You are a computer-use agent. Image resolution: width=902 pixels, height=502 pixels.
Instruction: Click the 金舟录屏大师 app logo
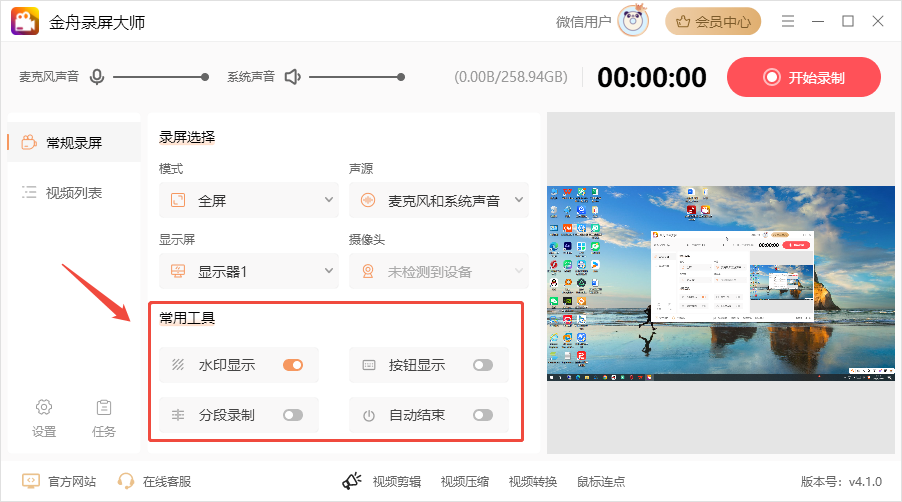[x=25, y=21]
